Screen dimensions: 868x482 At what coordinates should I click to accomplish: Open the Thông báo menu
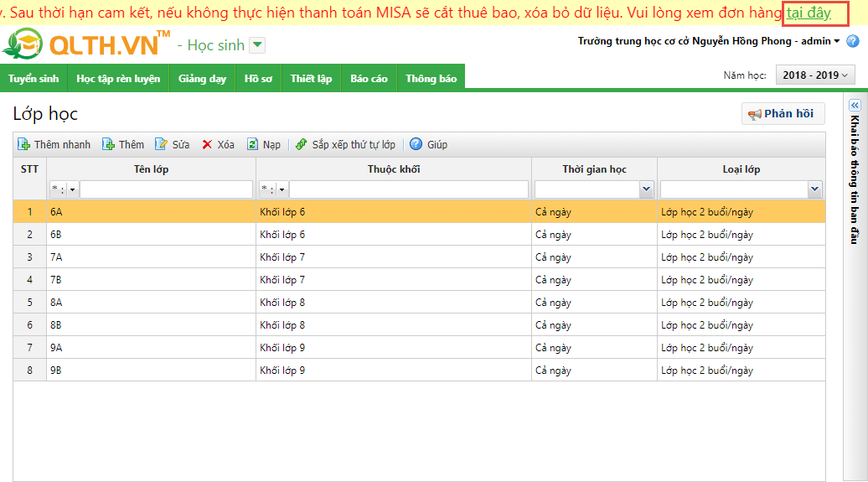[431, 78]
